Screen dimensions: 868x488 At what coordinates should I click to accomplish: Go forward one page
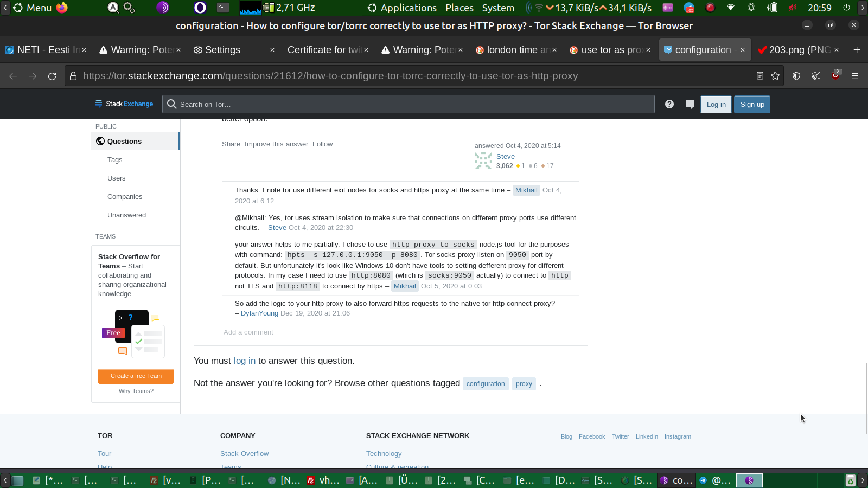[33, 76]
